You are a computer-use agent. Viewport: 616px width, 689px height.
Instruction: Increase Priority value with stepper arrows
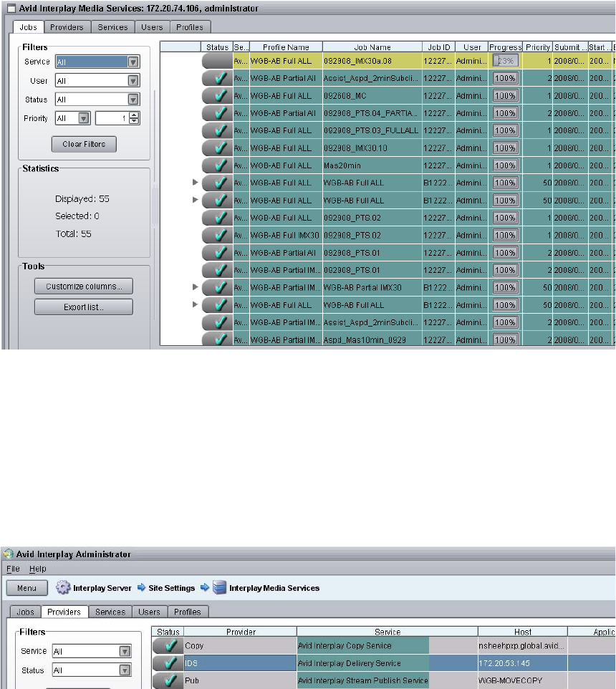[135, 115]
